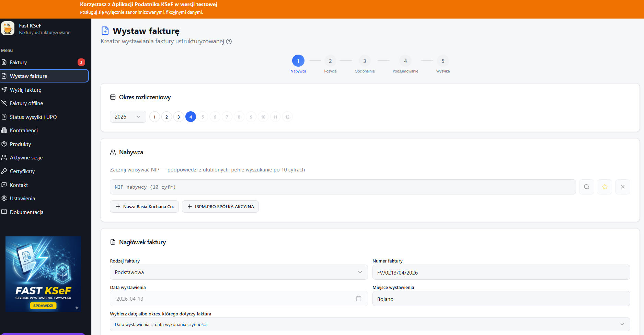
Task: Go to Status wysyłki i UPO
Action: coord(33,117)
